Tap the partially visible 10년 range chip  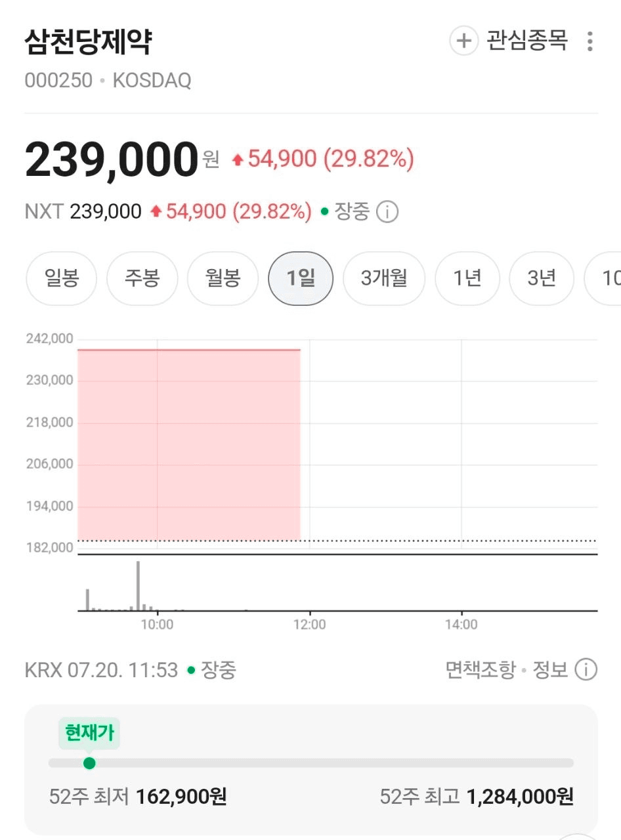[603, 278]
